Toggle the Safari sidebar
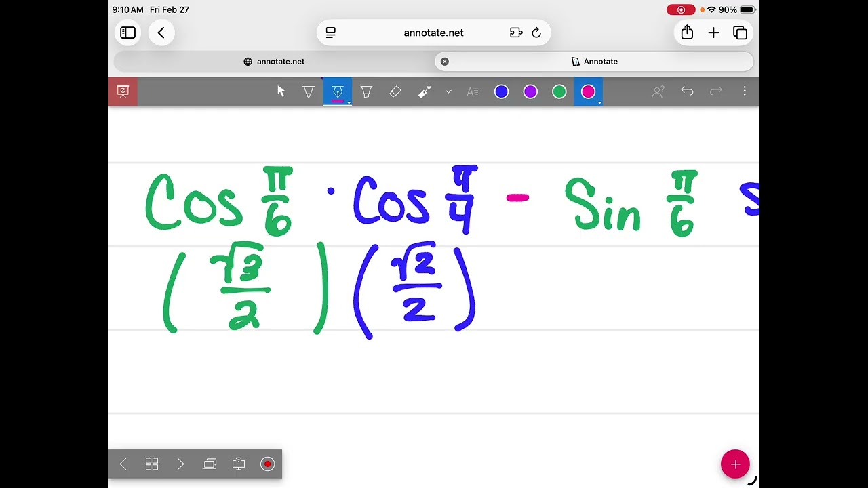This screenshot has height=488, width=868. pyautogui.click(x=127, y=33)
